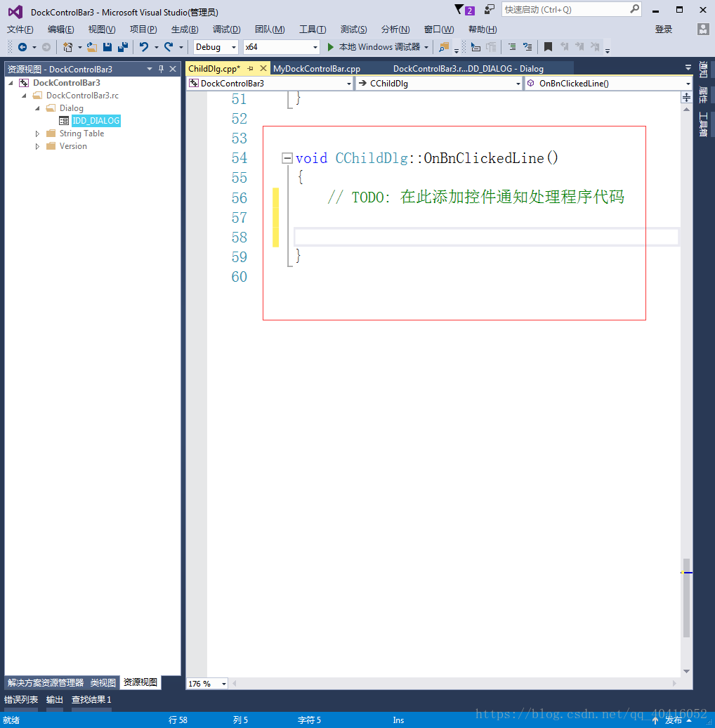Open the 输出 panel tab

[54, 699]
